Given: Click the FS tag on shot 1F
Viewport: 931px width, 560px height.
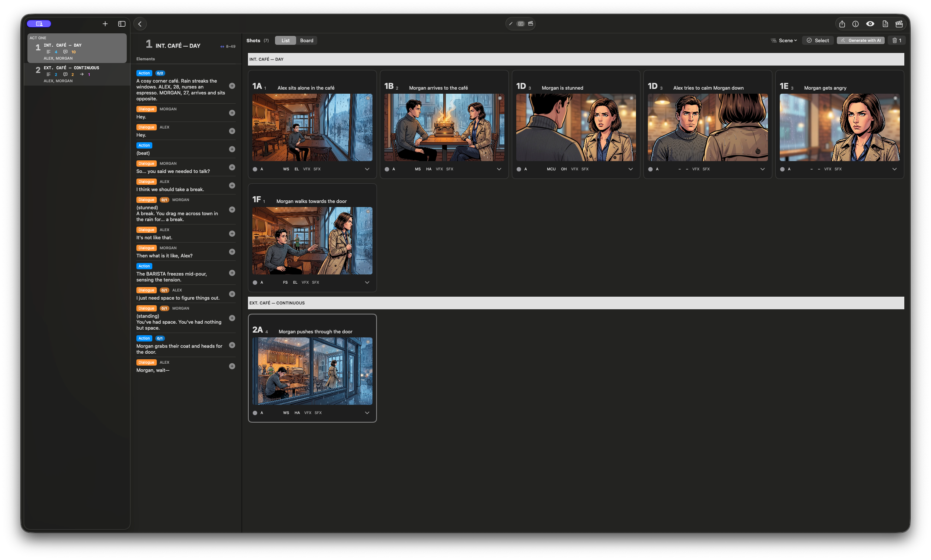Looking at the screenshot, I should point(285,282).
